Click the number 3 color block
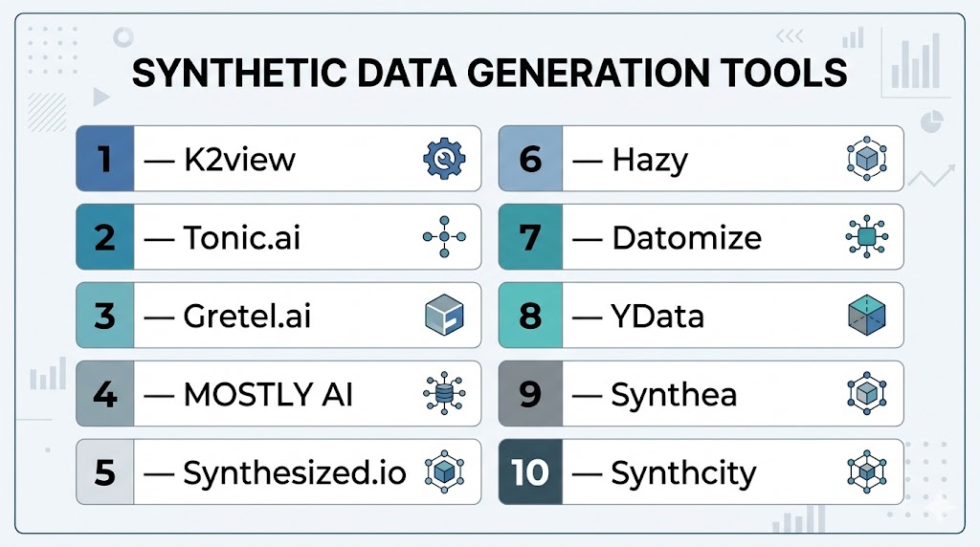This screenshot has height=547, width=980. point(104,316)
